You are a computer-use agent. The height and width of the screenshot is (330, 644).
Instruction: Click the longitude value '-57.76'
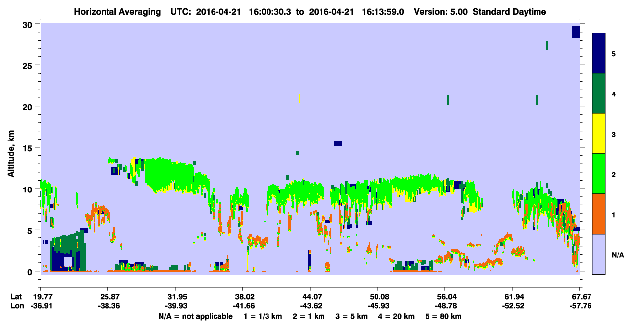click(x=580, y=306)
